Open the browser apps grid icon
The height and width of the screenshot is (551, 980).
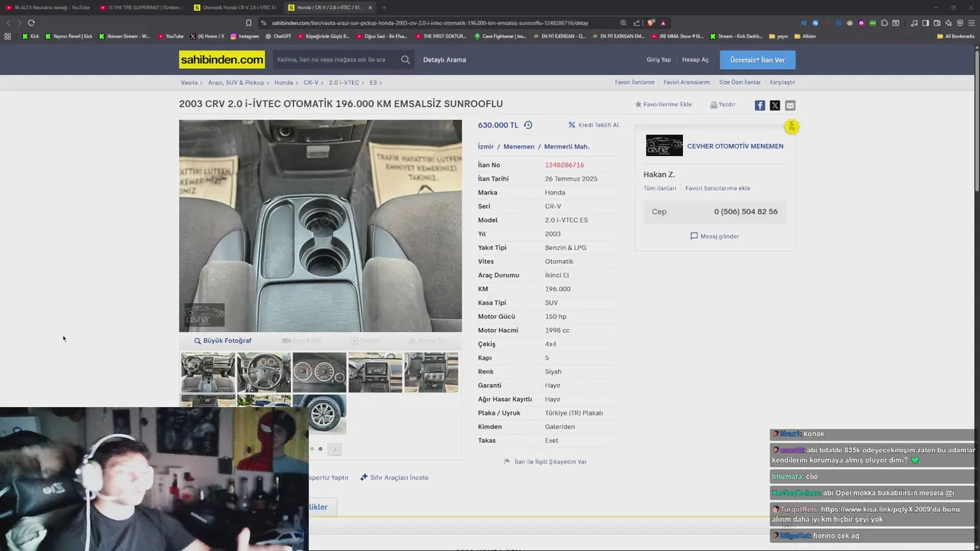[x=8, y=36]
